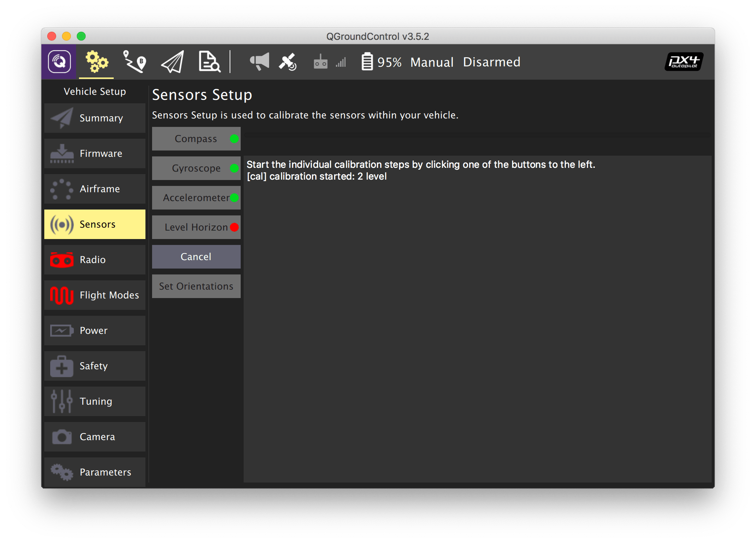Click the GPS satellite status icon
756x543 pixels.
click(x=288, y=62)
